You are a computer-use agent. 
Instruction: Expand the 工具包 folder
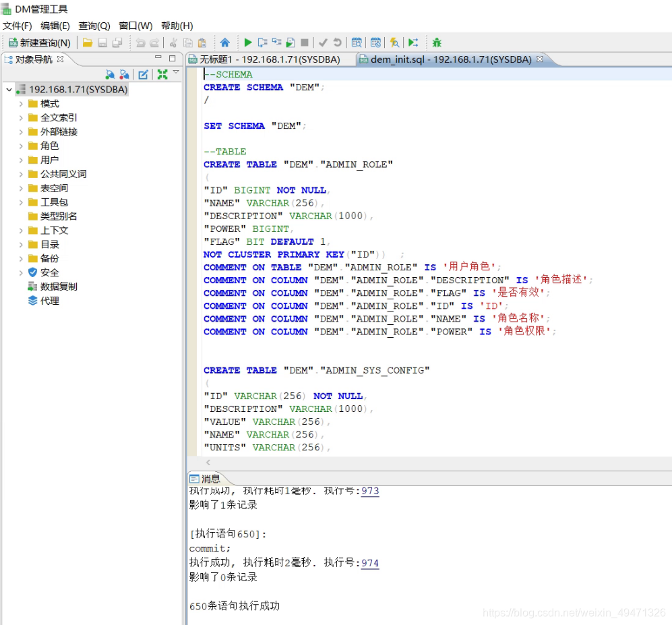(x=21, y=202)
